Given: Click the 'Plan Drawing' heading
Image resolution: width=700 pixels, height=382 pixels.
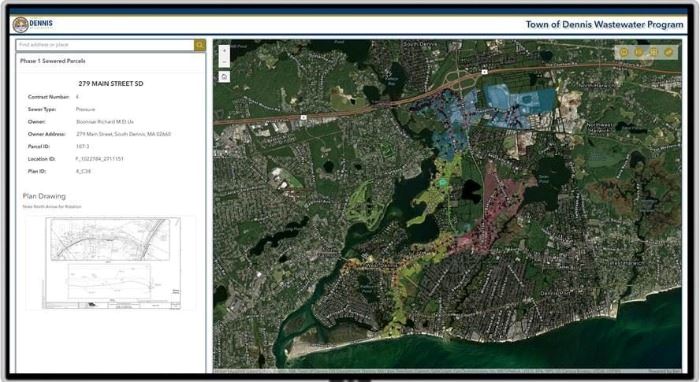Looking at the screenshot, I should [44, 196].
